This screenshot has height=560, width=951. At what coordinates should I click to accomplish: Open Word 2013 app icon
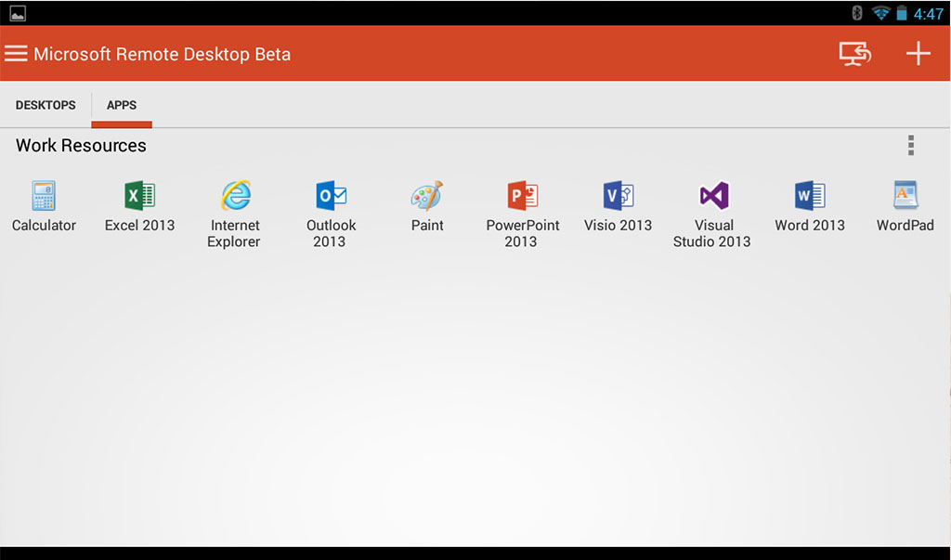[x=810, y=196]
